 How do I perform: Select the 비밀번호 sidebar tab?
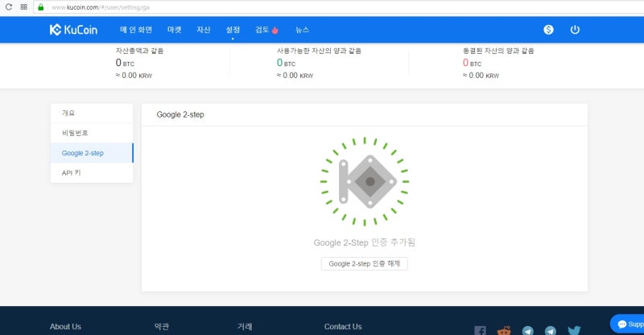point(92,133)
